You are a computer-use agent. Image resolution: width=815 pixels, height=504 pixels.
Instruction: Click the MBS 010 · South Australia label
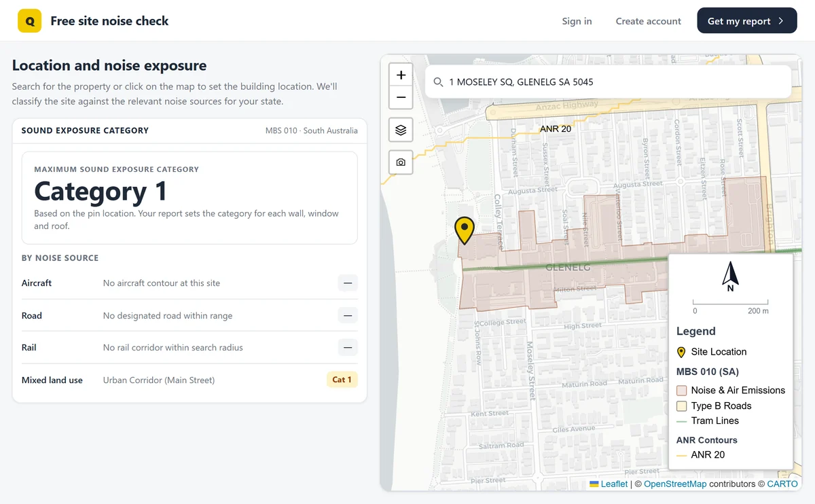tap(312, 130)
